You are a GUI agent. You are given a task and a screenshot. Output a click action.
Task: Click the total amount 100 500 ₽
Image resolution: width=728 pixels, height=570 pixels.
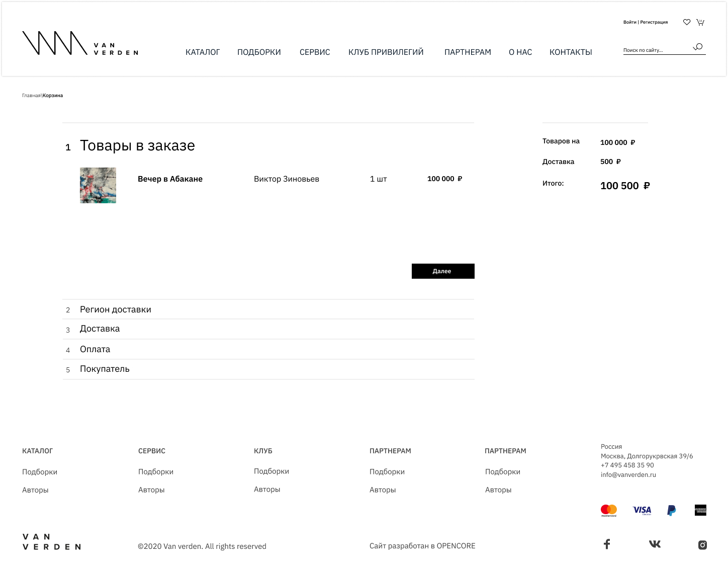tap(625, 186)
